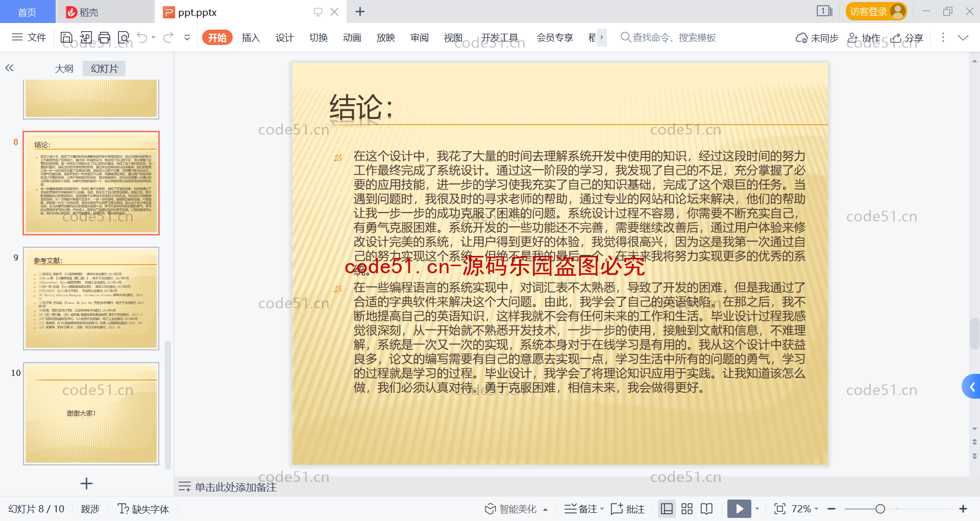Open the 视图 tab
980x521 pixels.
point(453,38)
